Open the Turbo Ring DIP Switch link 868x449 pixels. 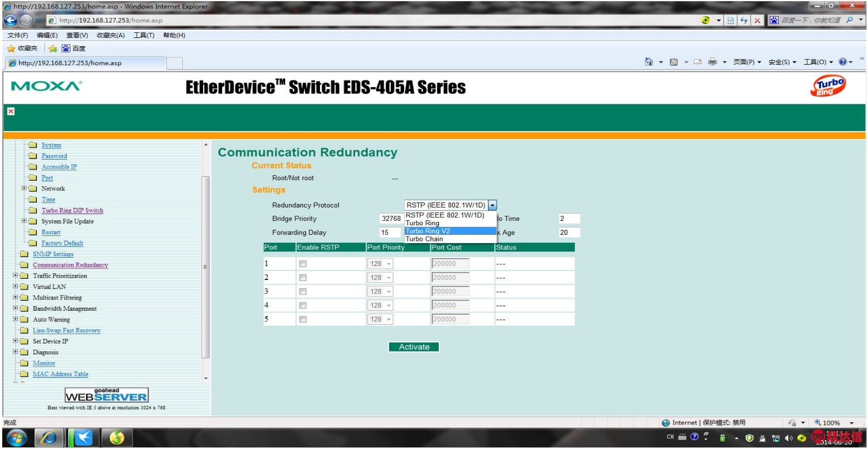[x=73, y=210]
